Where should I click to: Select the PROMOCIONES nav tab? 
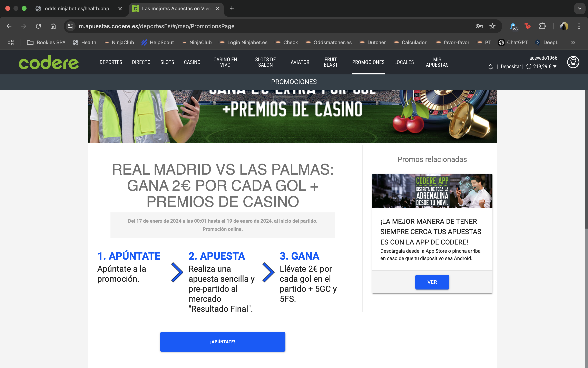click(368, 62)
